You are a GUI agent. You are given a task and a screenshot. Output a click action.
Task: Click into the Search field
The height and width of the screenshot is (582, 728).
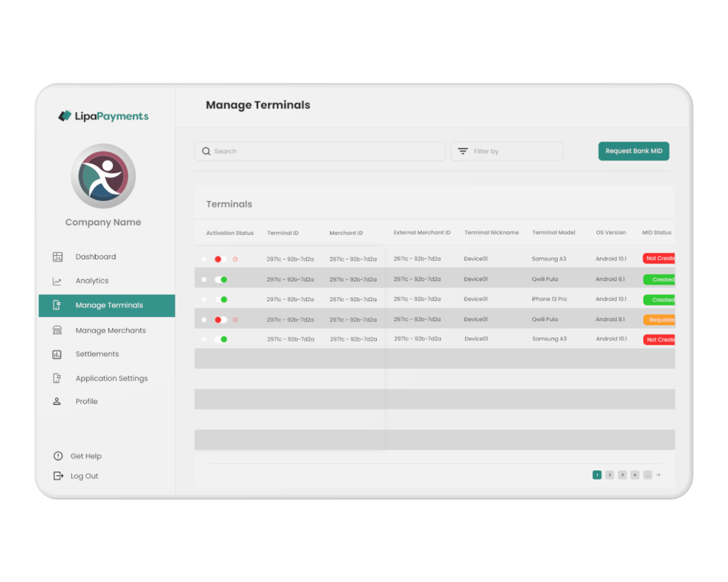click(x=320, y=151)
